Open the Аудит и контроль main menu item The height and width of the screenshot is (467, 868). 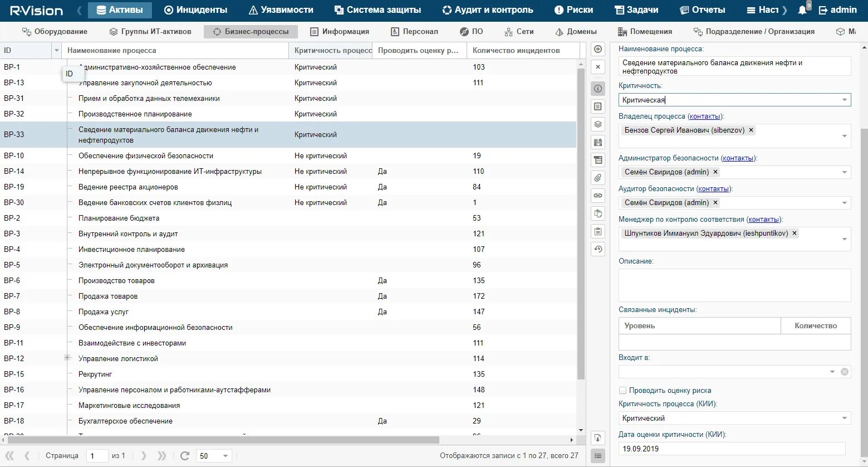488,10
